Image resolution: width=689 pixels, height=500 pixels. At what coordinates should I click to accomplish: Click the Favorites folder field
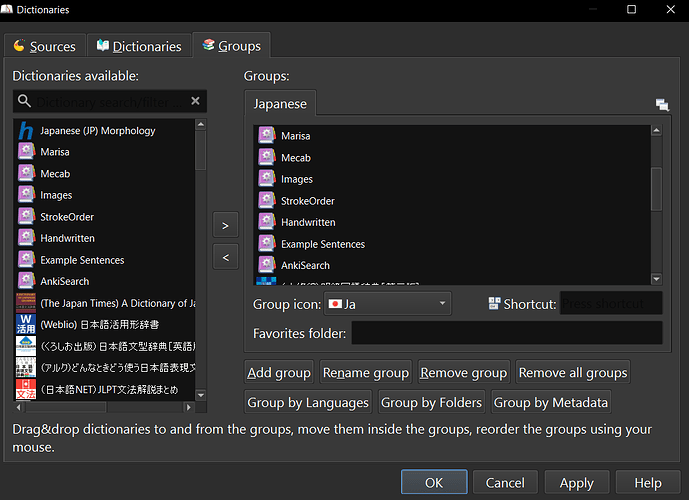[507, 333]
